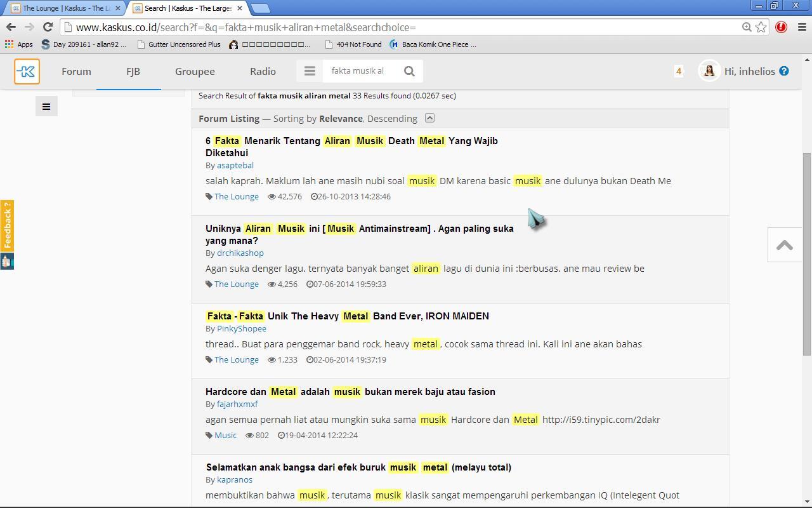Click the red extension icon in toolbar

(781, 27)
